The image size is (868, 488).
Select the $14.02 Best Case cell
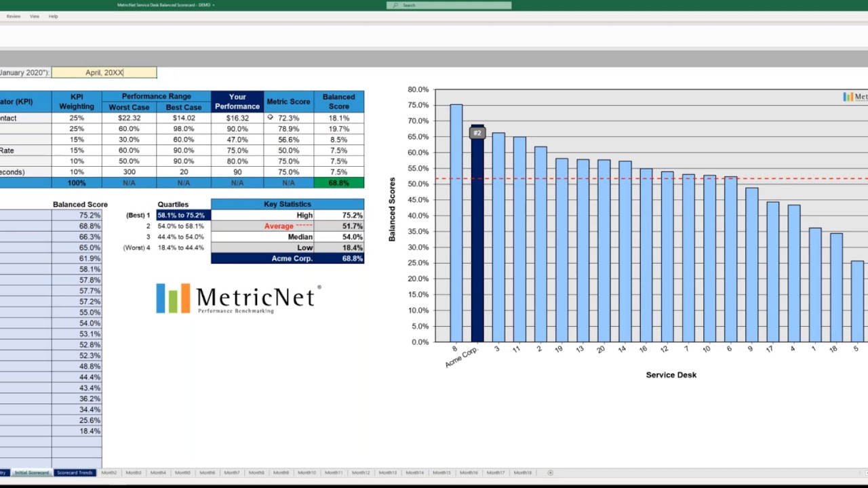pyautogui.click(x=184, y=118)
